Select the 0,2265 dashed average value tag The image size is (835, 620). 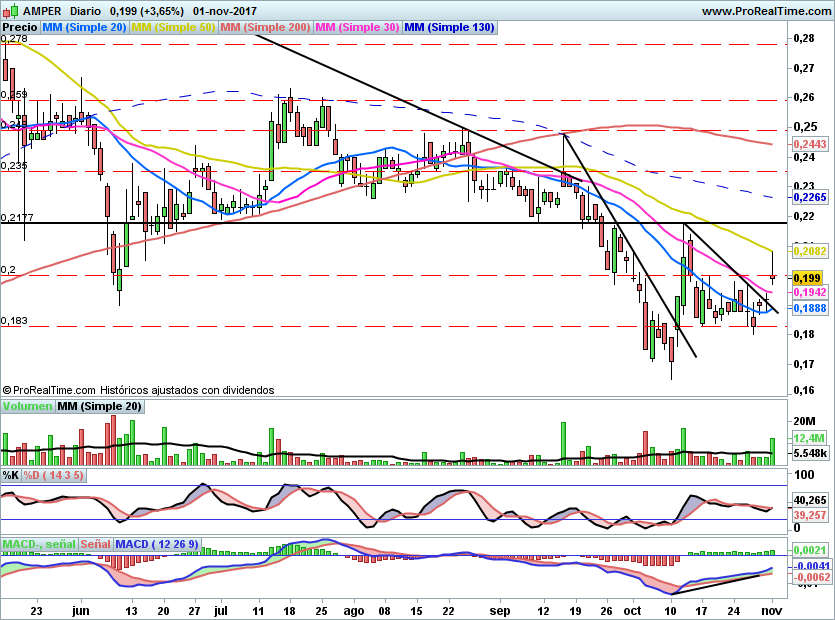click(x=808, y=197)
